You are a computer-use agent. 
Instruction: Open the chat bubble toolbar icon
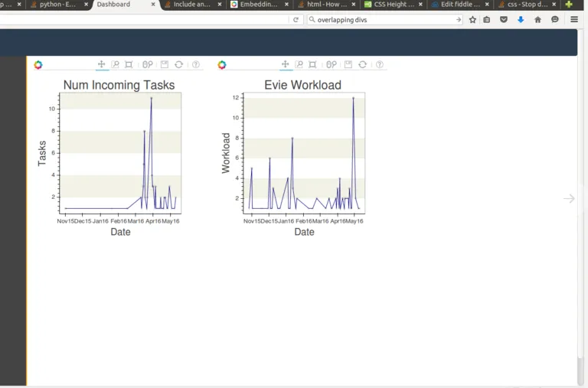554,20
